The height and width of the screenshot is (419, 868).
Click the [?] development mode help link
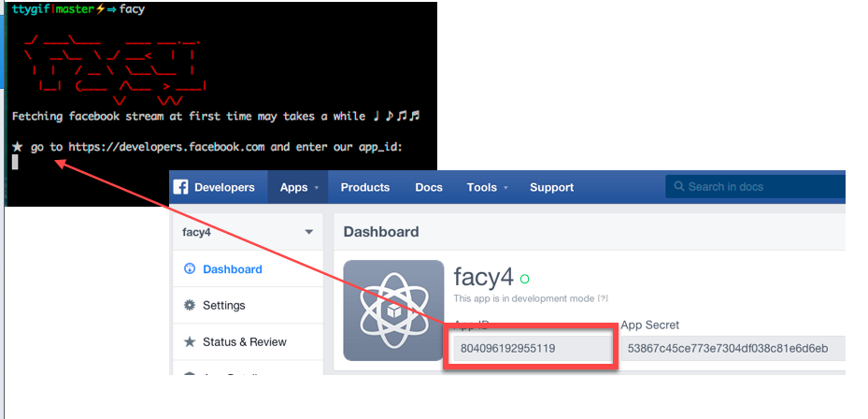pyautogui.click(x=603, y=298)
